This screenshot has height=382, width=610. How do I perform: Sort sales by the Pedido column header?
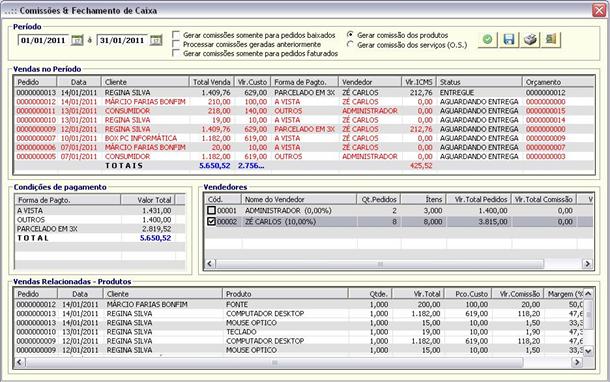pyautogui.click(x=35, y=82)
